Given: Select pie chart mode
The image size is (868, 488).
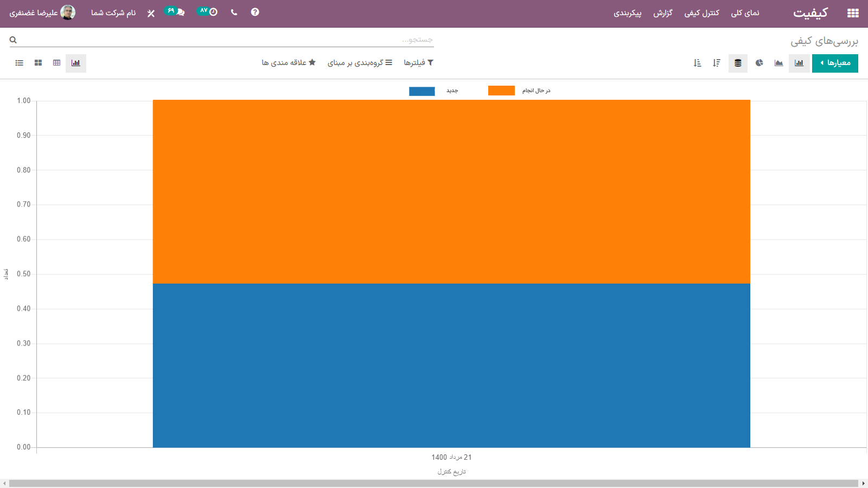Looking at the screenshot, I should click(x=759, y=63).
